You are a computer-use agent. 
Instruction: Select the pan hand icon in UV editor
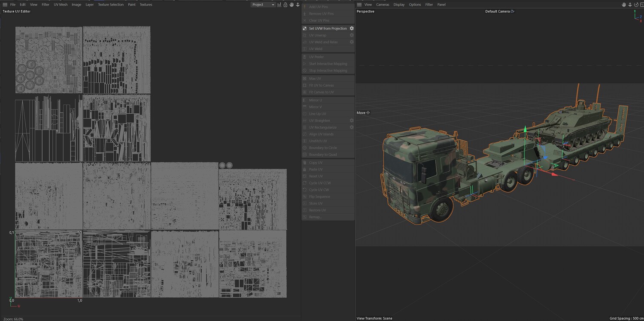click(x=291, y=5)
